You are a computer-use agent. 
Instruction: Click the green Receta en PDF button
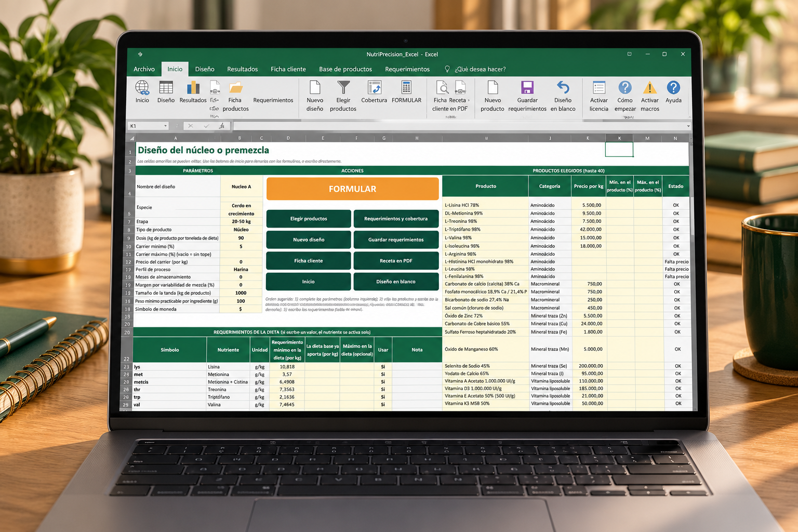click(x=396, y=261)
